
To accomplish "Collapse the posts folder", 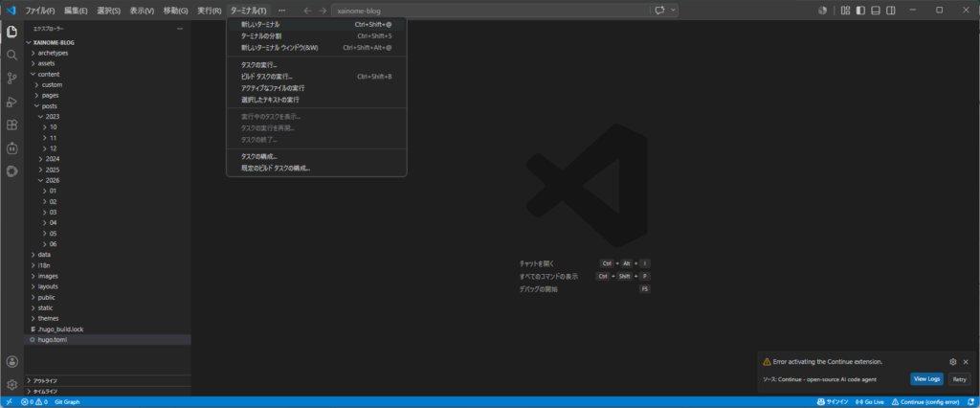I will point(107,105).
